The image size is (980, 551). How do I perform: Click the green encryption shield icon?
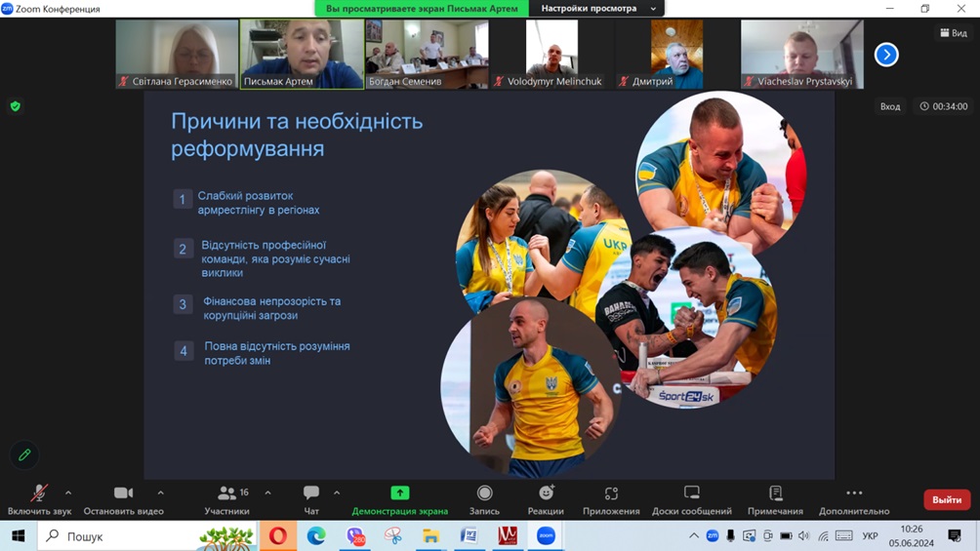[x=16, y=106]
